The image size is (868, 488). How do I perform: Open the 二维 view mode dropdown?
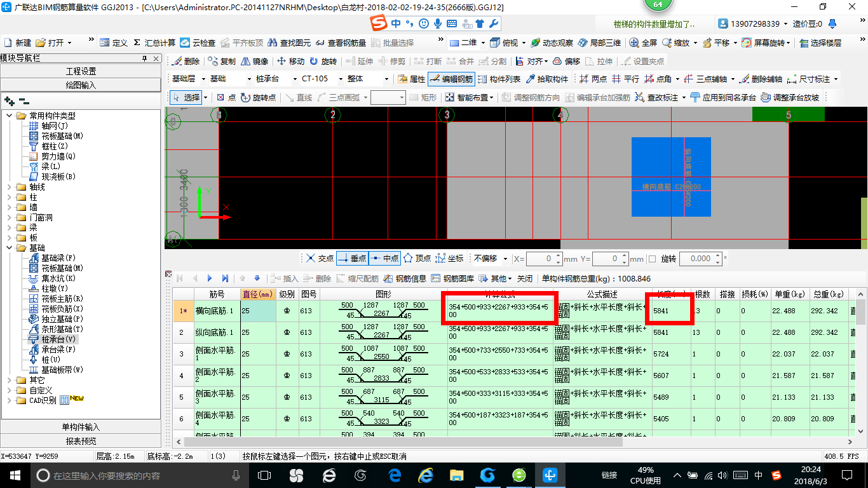483,43
